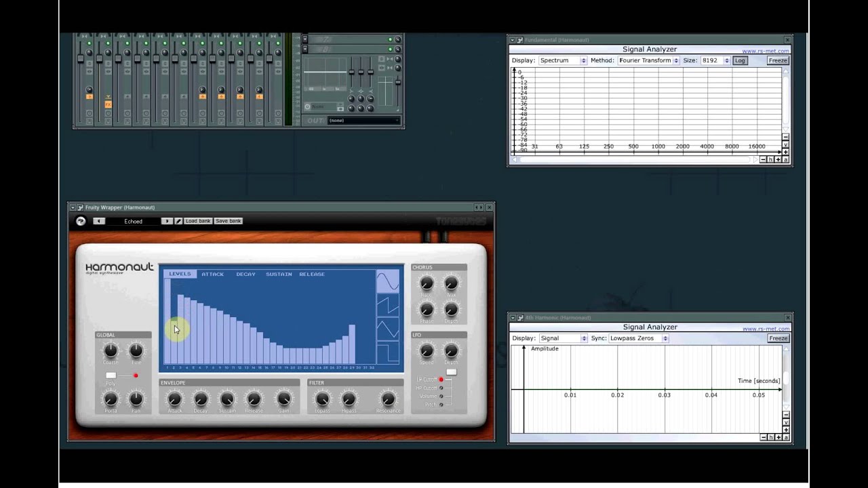Select the triangle waveform in Harmonaut
868x488 pixels.
[388, 329]
